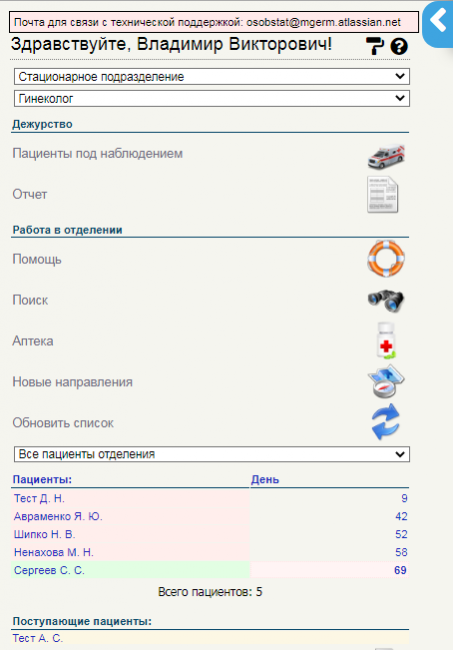The width and height of the screenshot is (453, 650).
Task: Open new referrals compass icon
Action: (386, 381)
